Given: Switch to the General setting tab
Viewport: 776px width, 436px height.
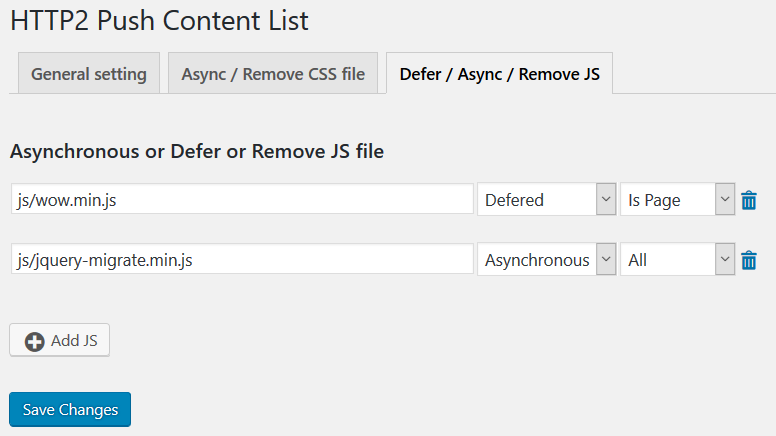Looking at the screenshot, I should [x=89, y=74].
